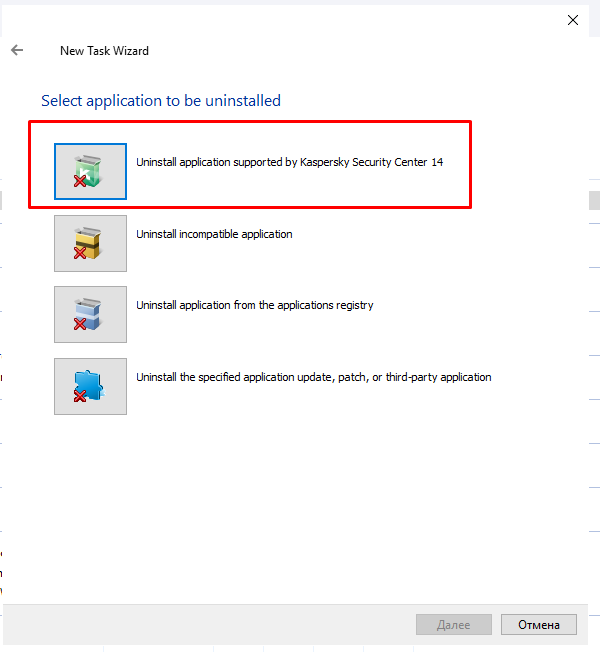
Task: Choose the yellow incompatible application uninstall icon
Action: 90,243
